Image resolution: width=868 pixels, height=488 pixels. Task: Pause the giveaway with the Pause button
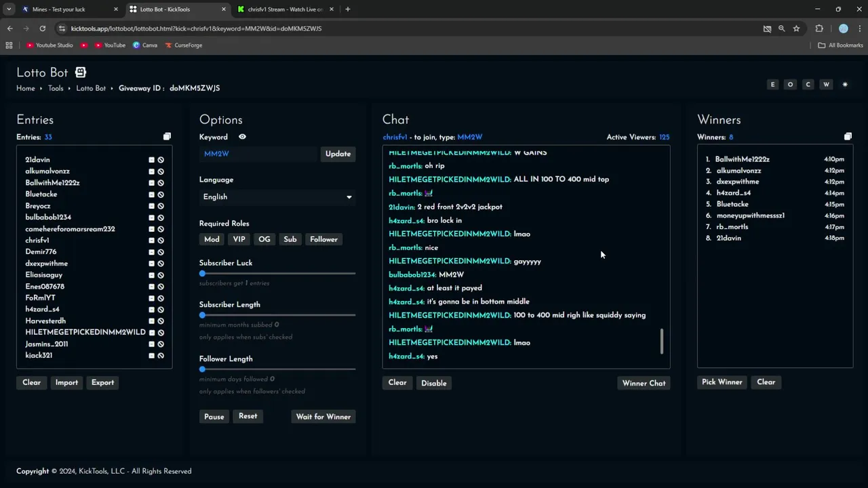[214, 417]
